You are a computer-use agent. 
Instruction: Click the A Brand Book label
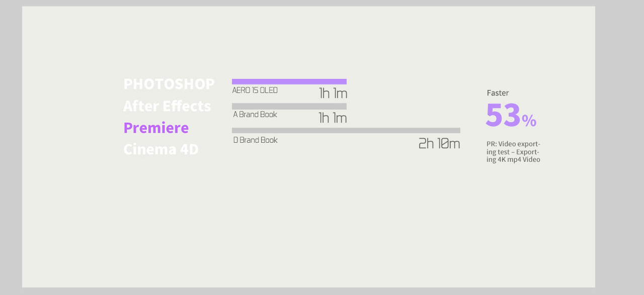coord(255,115)
